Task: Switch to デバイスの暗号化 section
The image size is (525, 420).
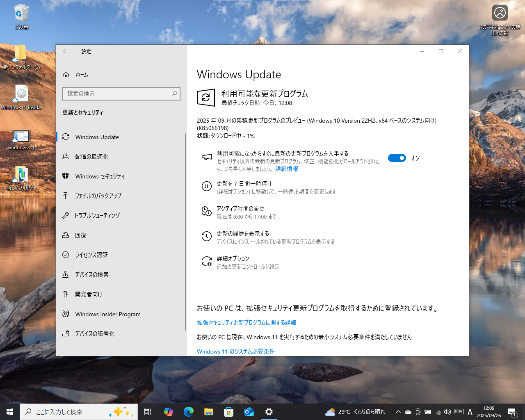Action: 94,333
